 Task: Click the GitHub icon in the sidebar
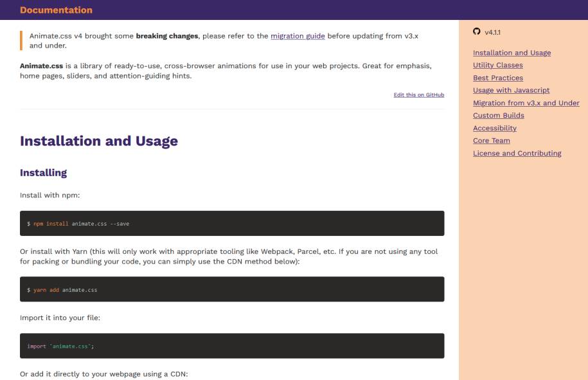point(477,32)
